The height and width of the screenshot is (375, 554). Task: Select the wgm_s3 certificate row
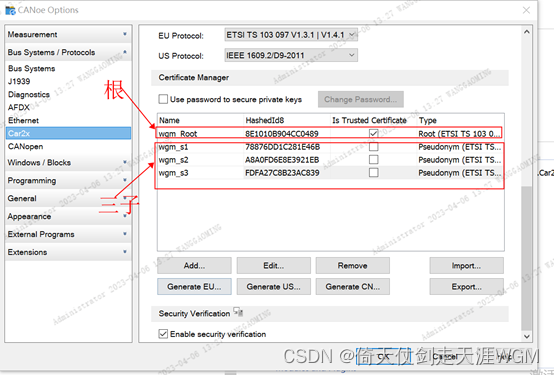330,172
